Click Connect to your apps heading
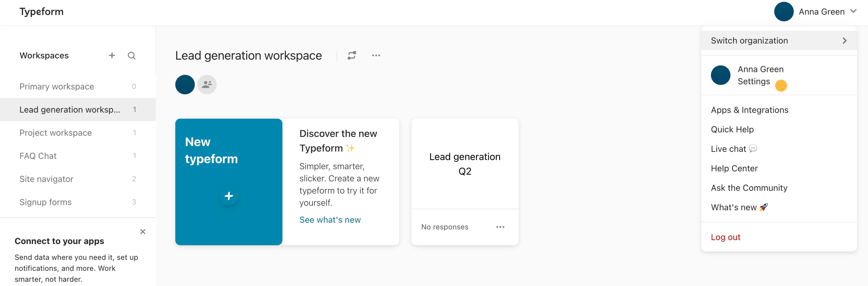 click(59, 241)
